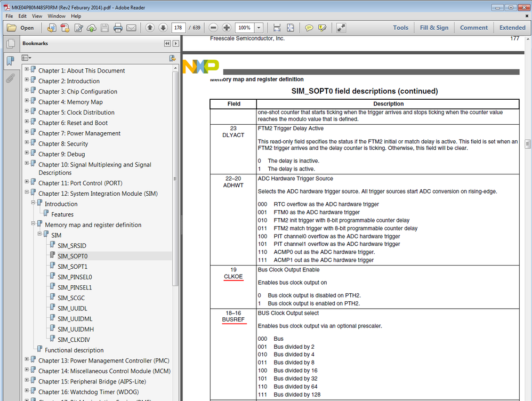Open the File menu
Screen dimensions: 532x401
pos(9,16)
